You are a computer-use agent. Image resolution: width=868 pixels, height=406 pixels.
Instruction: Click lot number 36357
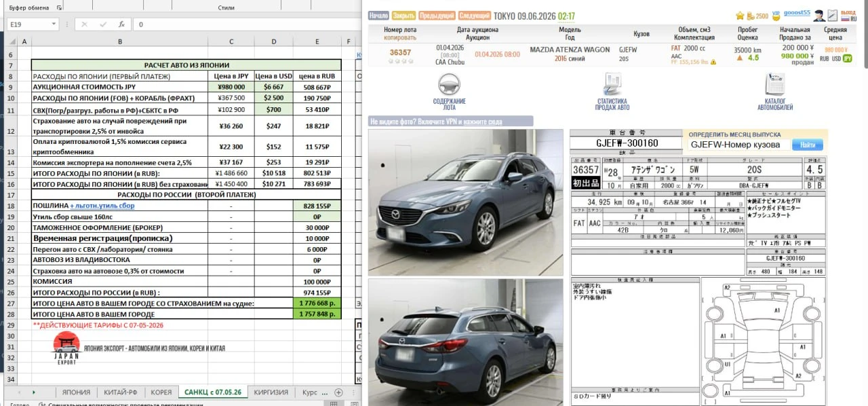click(x=400, y=52)
